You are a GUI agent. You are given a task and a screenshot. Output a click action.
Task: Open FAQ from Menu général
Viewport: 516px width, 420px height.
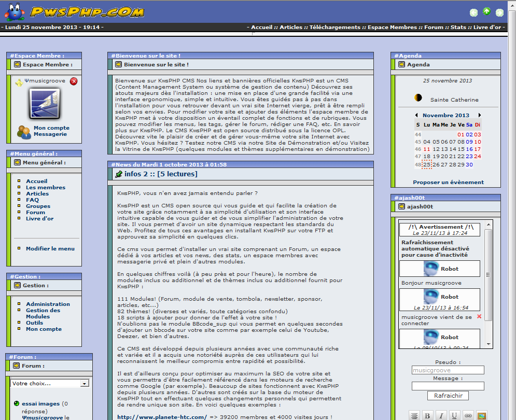[33, 200]
